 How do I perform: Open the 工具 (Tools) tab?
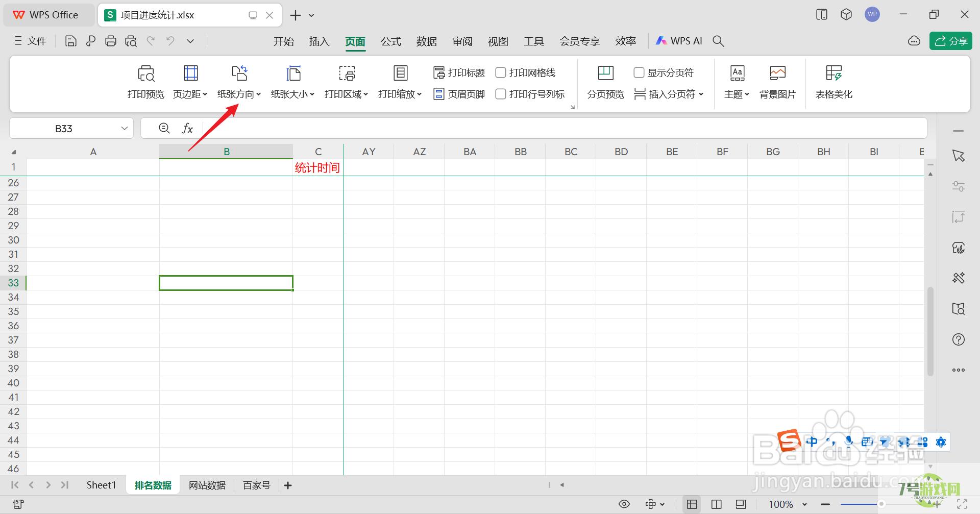pos(534,41)
